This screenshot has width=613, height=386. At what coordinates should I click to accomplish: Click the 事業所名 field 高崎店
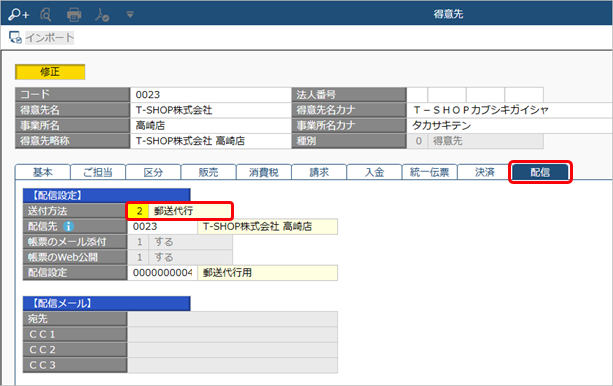pyautogui.click(x=210, y=126)
